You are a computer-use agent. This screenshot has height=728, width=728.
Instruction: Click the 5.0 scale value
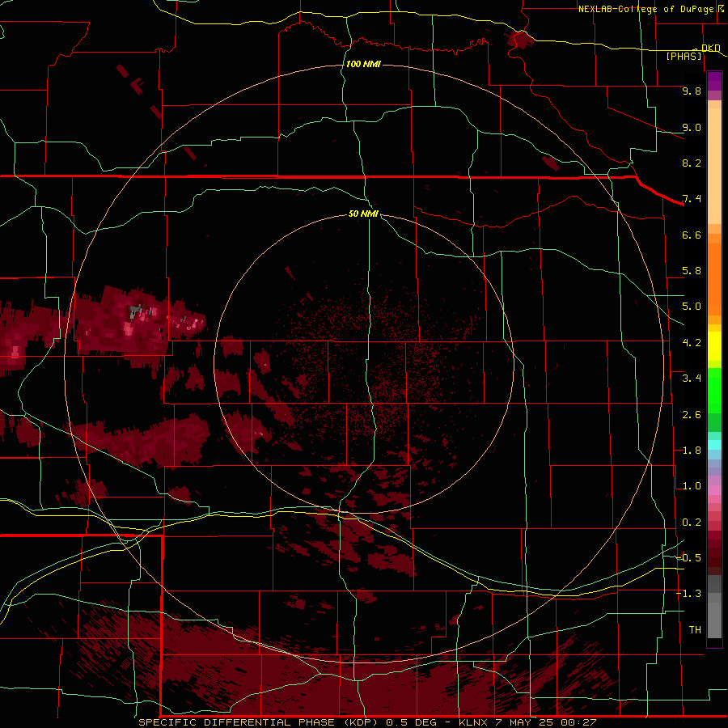(x=692, y=307)
